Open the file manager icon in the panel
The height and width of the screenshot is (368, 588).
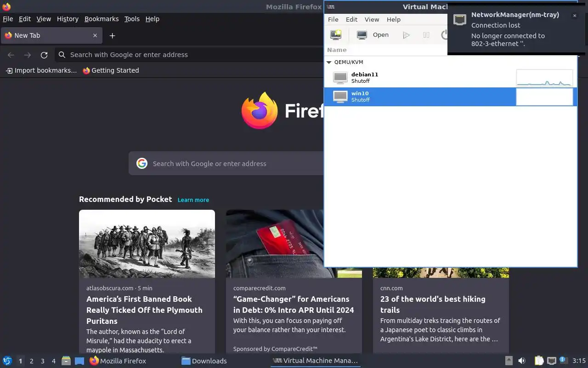66,361
